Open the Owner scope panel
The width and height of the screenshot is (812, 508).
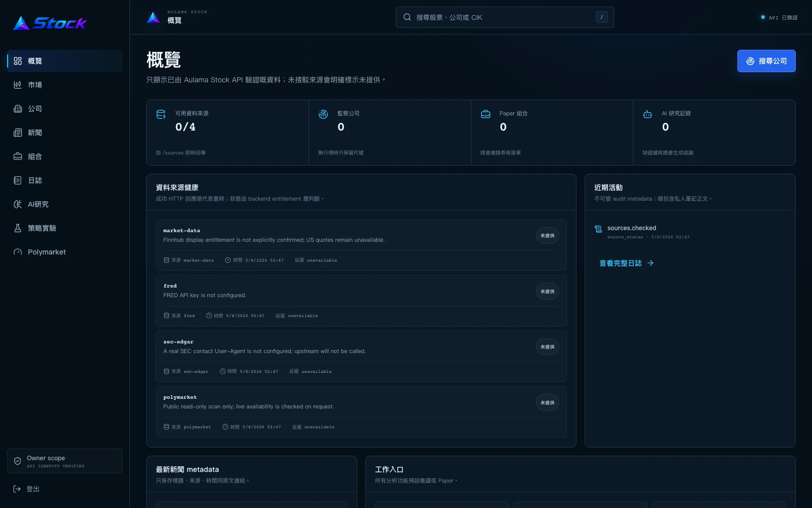pos(64,461)
